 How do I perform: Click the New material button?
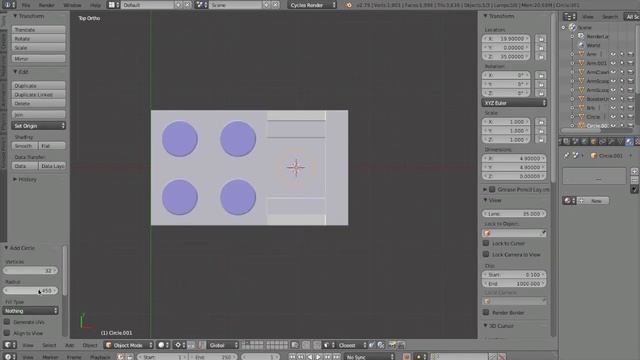click(x=593, y=200)
